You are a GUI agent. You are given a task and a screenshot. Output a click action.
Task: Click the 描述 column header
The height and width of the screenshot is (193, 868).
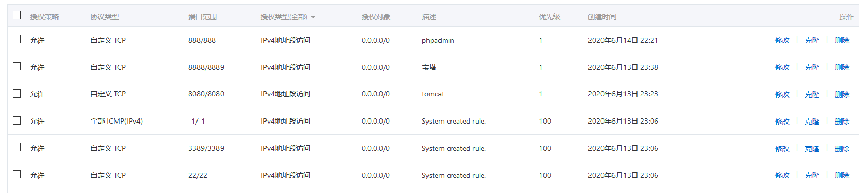pyautogui.click(x=429, y=17)
